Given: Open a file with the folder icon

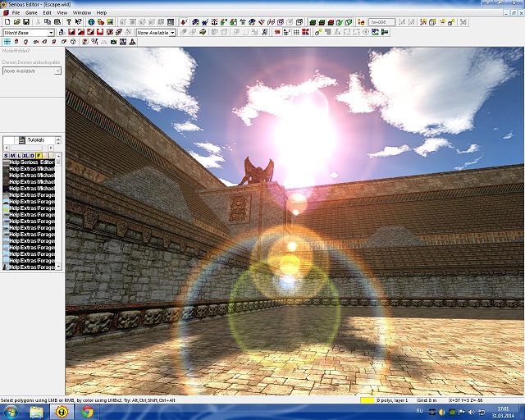Looking at the screenshot, I should 16,22.
